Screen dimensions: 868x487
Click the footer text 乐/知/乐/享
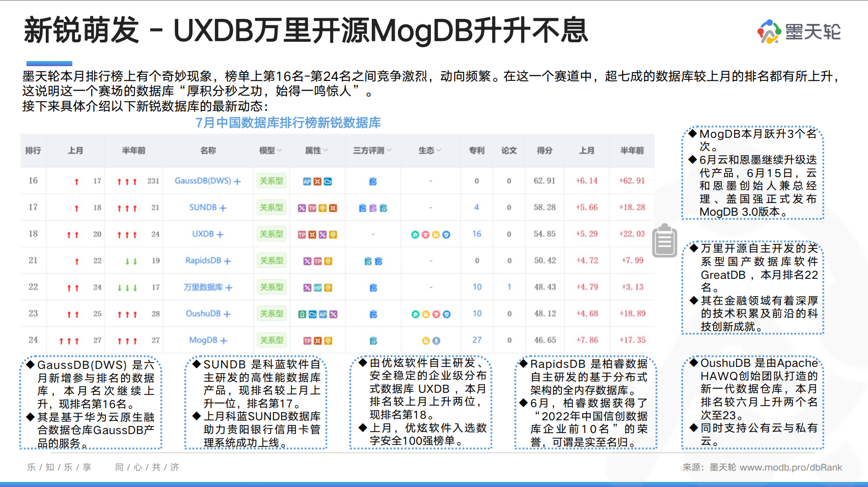59,467
